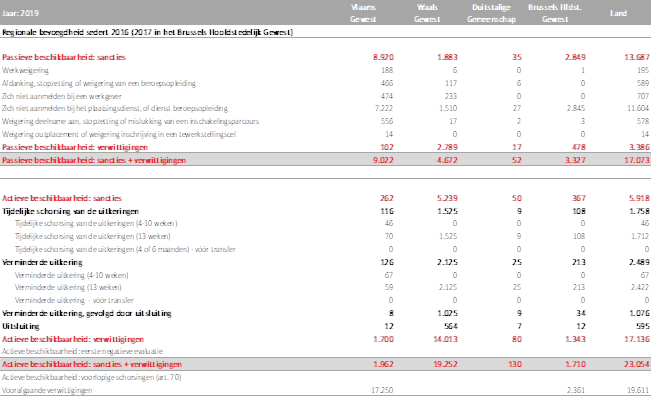Image resolution: width=652 pixels, height=397 pixels.
Task: Select label 'Actieve beschikbaarheid: sancties'
Action: click(62, 198)
